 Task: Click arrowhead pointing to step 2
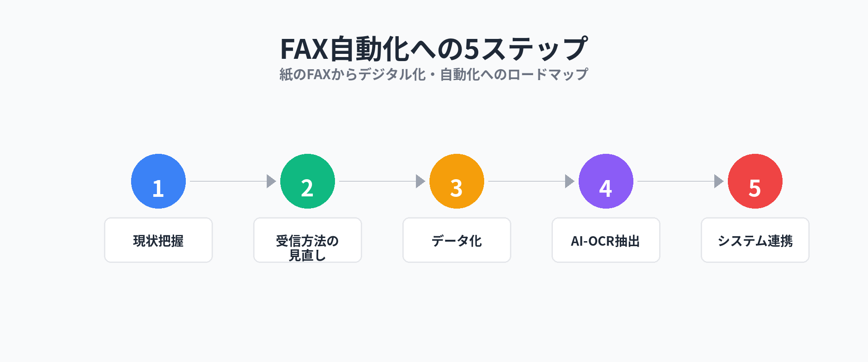[271, 181]
